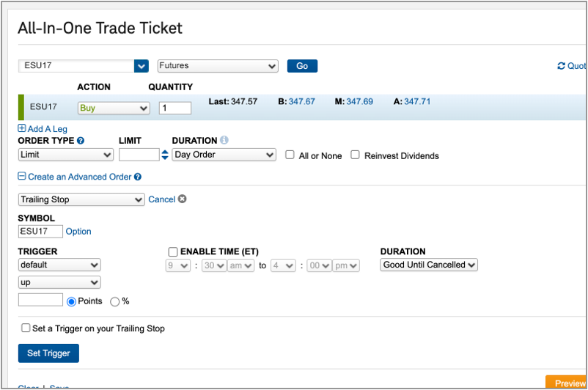Click the Limit price input field
Screen dimensions: 588x390
(x=139, y=155)
